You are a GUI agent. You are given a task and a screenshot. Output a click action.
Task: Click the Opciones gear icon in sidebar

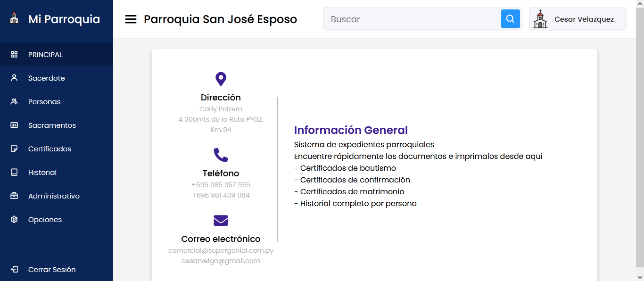[x=14, y=220]
